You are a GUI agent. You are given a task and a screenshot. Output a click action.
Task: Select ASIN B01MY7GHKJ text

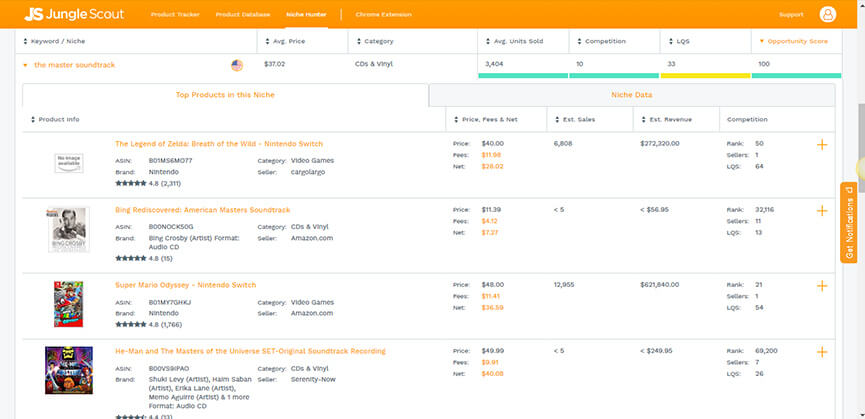click(x=169, y=303)
